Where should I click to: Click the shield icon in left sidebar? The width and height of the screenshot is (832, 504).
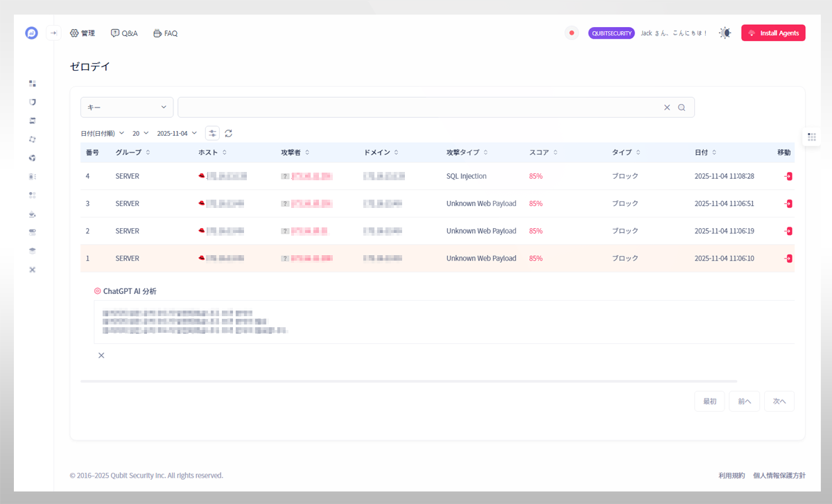pos(32,102)
